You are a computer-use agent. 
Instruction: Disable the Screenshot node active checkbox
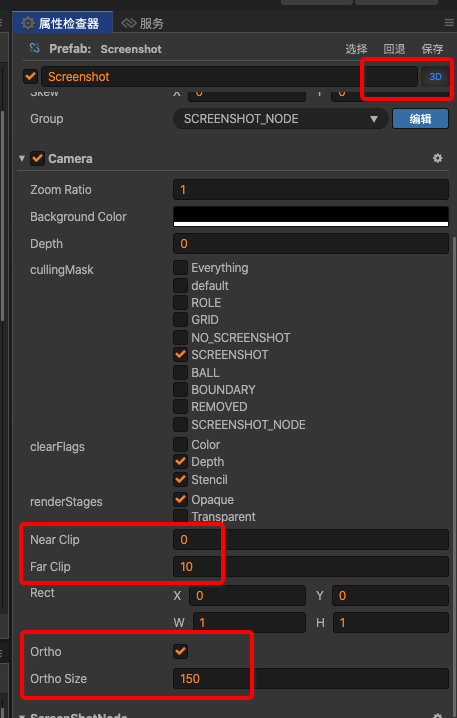[x=30, y=76]
